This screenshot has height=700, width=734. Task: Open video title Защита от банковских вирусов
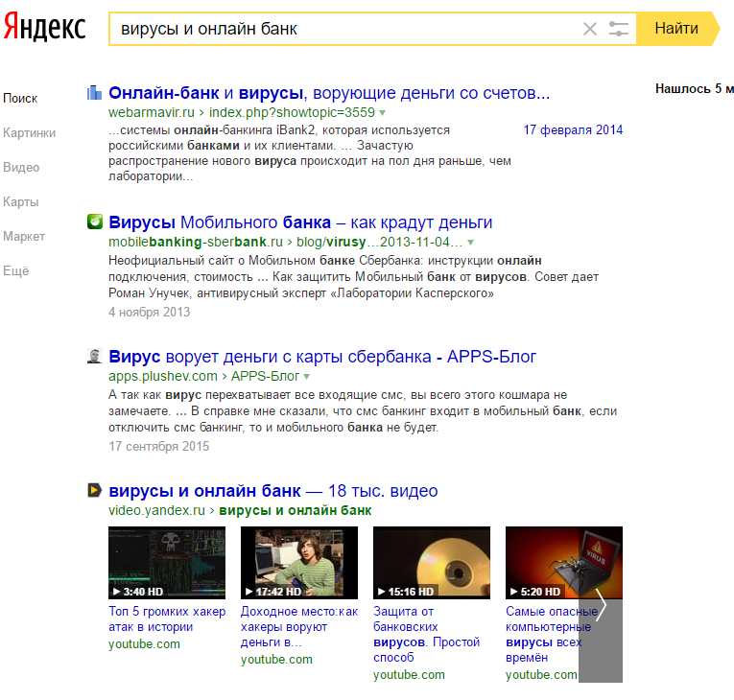426,635
